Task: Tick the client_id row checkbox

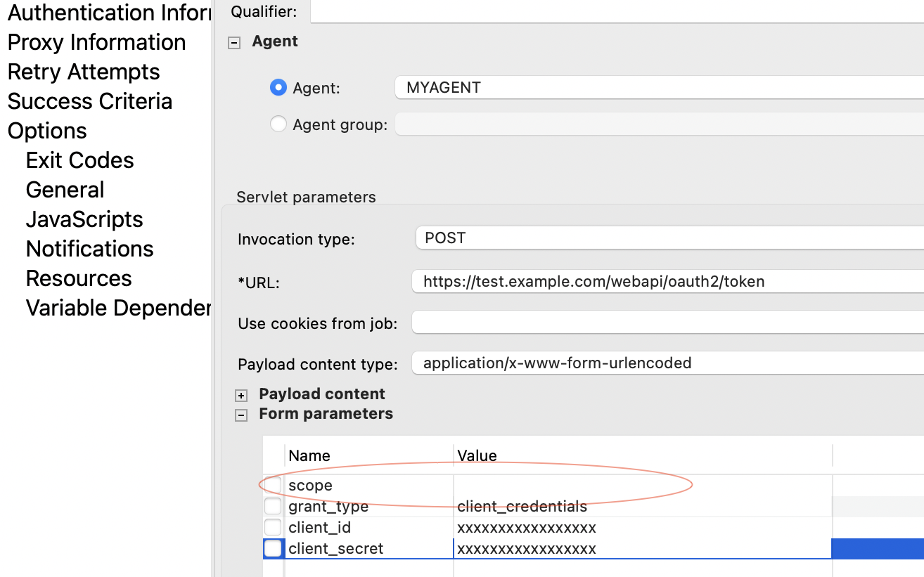Action: click(x=273, y=528)
